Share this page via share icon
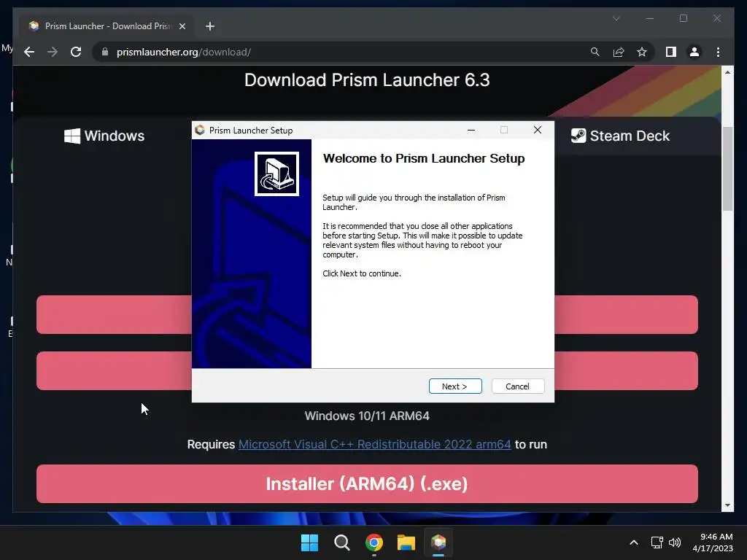Viewport: 747px width, 560px height. (x=619, y=52)
